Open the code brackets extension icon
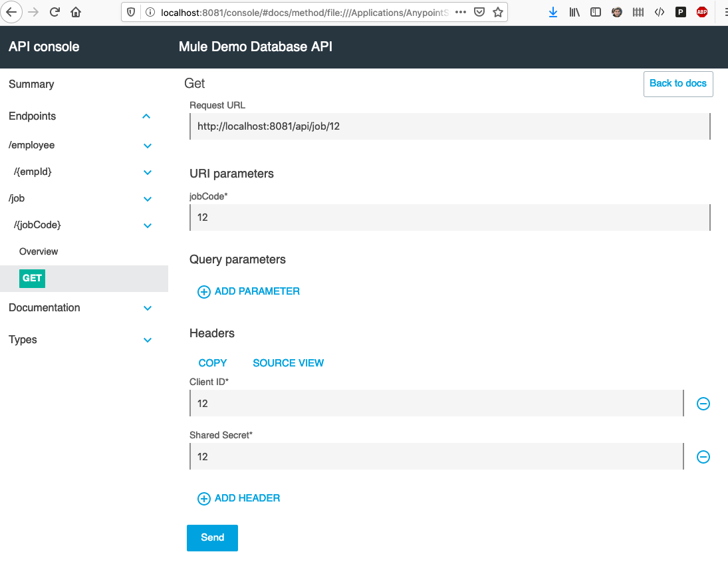This screenshot has height=568, width=728. (x=660, y=13)
